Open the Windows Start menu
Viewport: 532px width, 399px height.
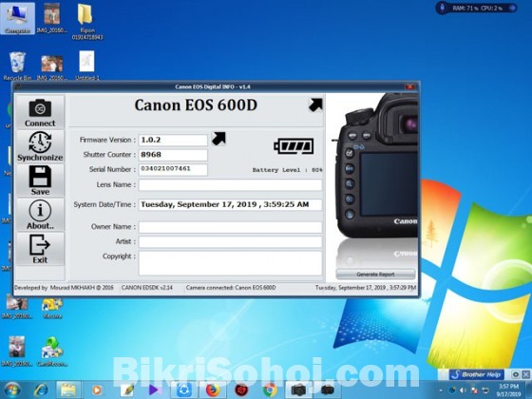pos(12,390)
